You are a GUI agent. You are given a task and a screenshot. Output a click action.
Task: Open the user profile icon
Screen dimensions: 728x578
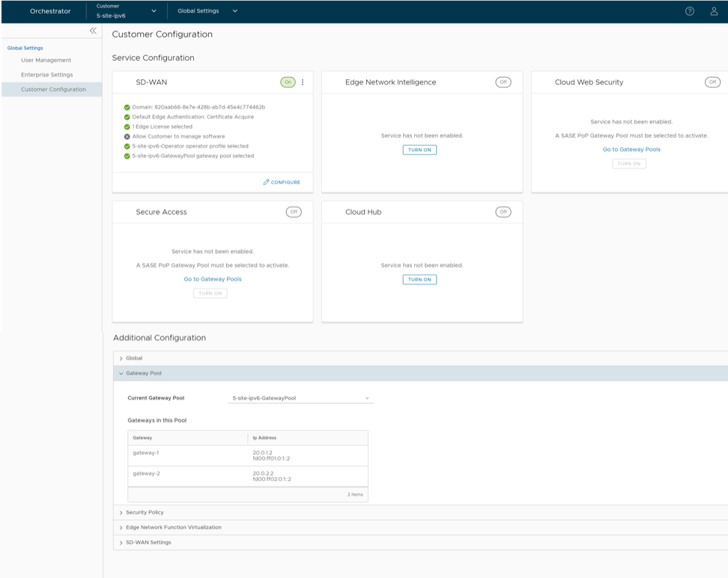click(x=713, y=11)
